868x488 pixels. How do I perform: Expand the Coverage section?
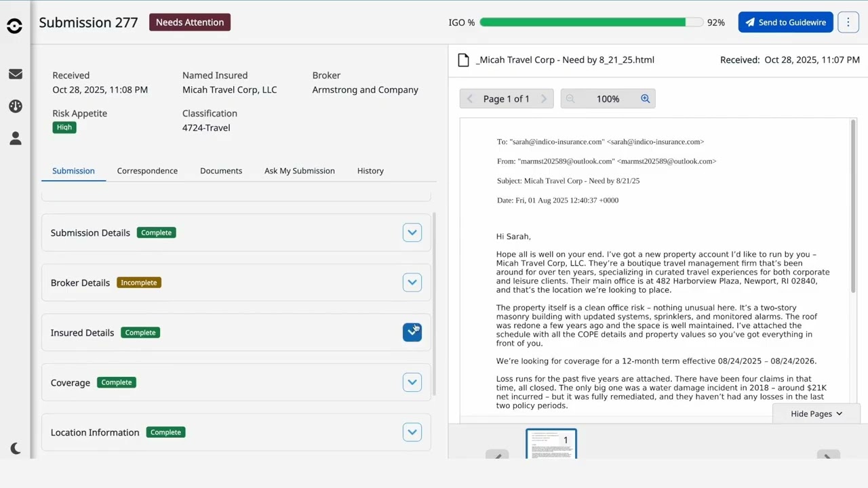pyautogui.click(x=412, y=382)
